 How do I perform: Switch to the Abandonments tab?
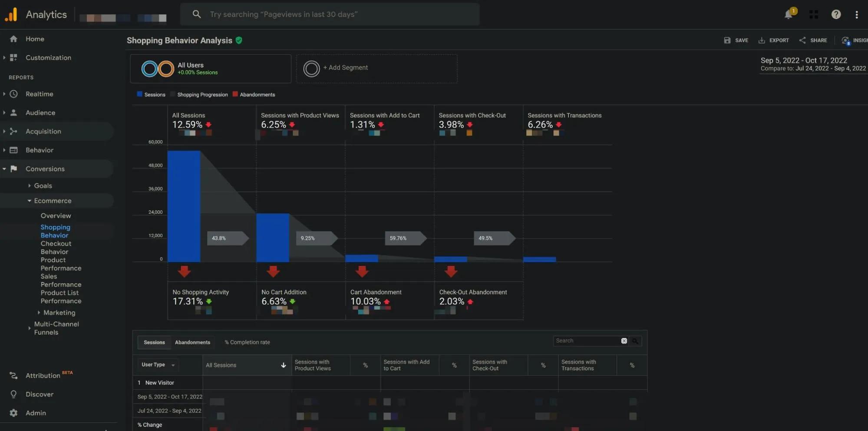(x=192, y=342)
